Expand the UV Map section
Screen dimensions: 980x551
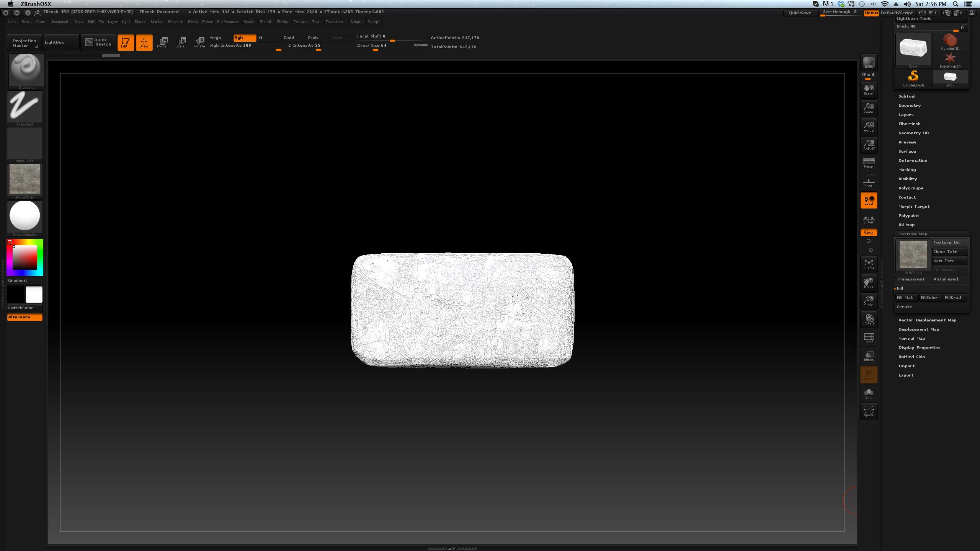[906, 225]
